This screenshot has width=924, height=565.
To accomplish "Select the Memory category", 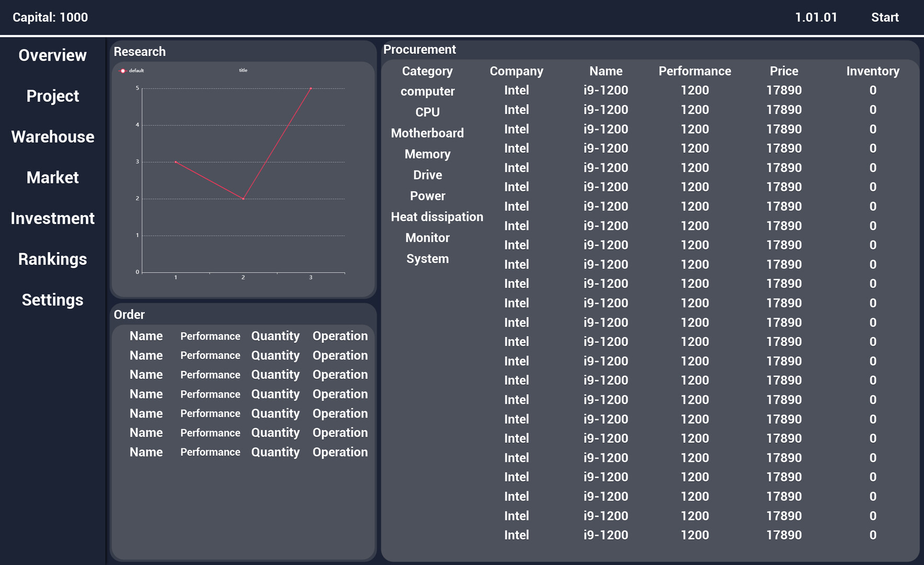I will coord(427,154).
